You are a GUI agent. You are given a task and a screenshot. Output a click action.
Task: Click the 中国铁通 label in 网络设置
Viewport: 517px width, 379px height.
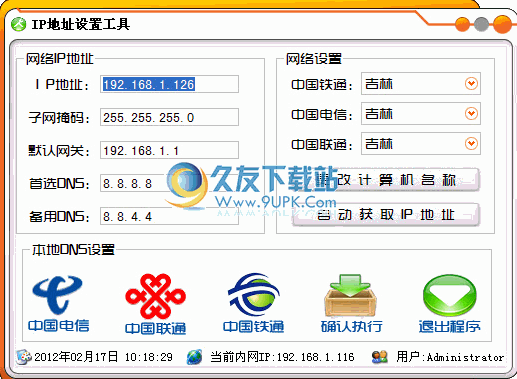click(x=322, y=85)
